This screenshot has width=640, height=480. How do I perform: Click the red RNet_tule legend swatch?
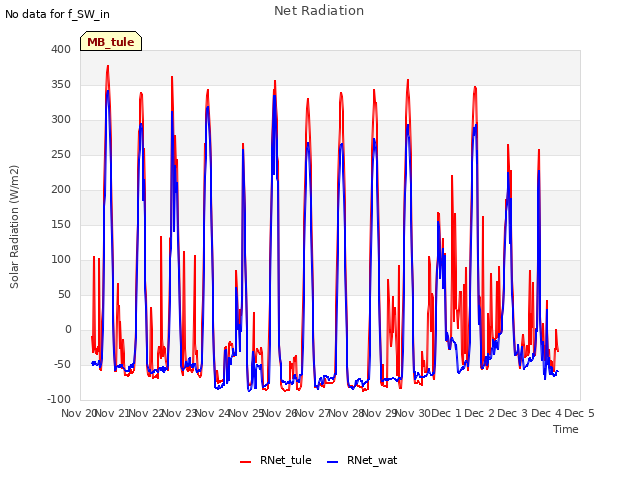click(x=245, y=462)
